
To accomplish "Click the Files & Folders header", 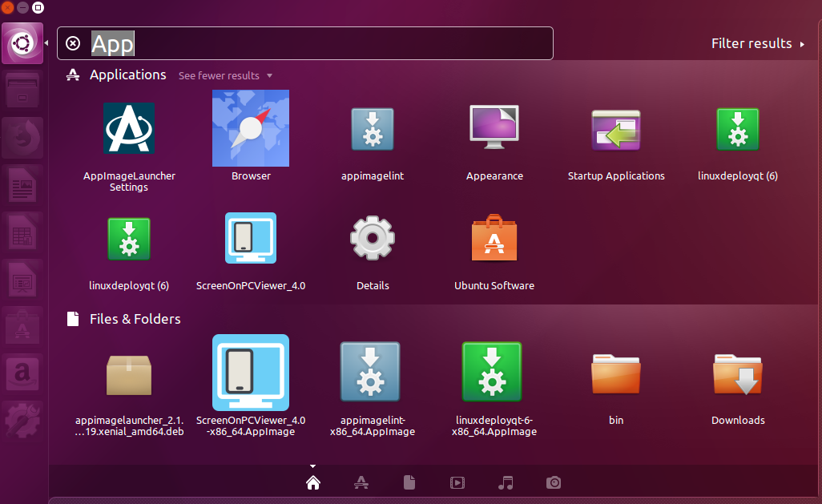I will click(135, 319).
